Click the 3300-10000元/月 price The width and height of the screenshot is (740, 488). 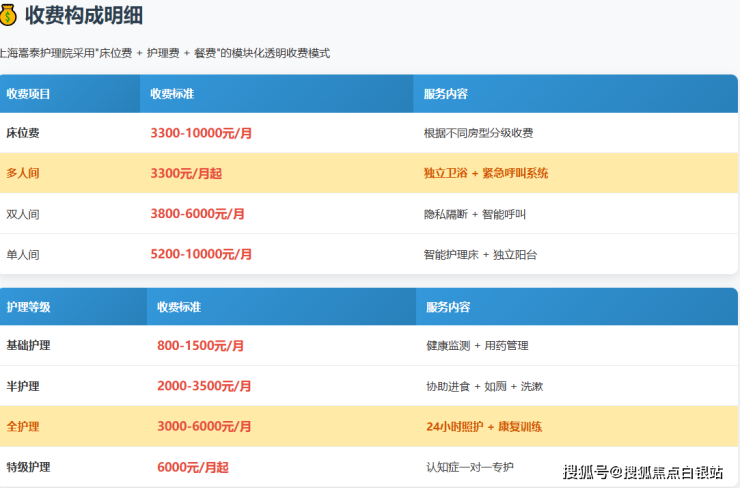click(x=197, y=133)
